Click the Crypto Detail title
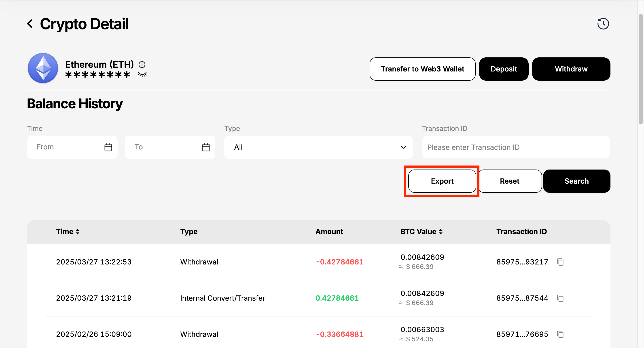This screenshot has height=348, width=644. (84, 24)
